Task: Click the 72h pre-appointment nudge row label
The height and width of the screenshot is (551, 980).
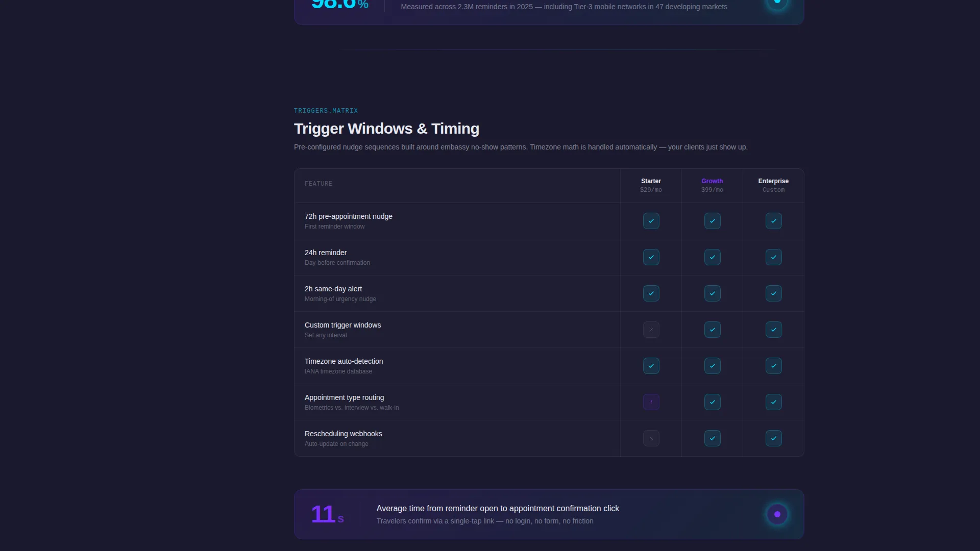Action: click(349, 216)
